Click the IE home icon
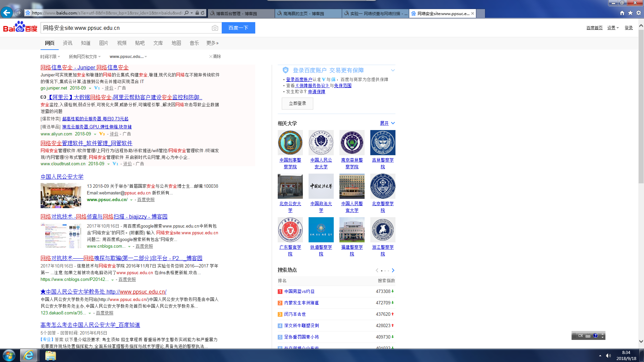This screenshot has width=644, height=362. 622,13
